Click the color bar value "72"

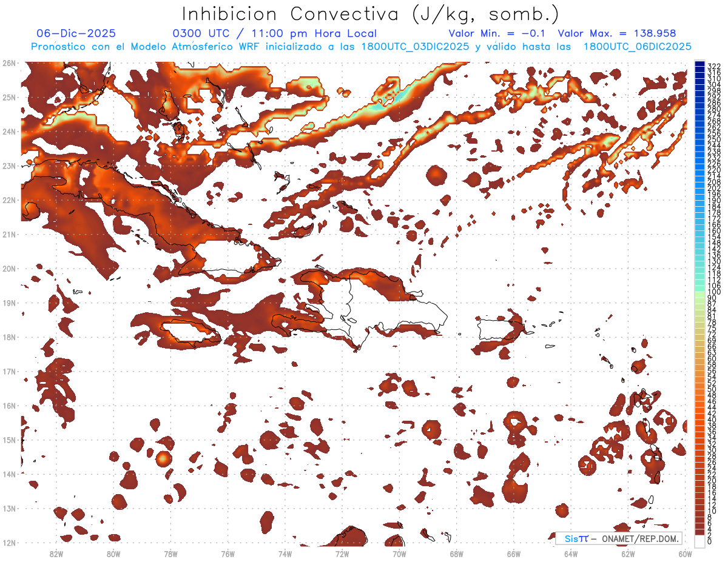click(x=712, y=335)
